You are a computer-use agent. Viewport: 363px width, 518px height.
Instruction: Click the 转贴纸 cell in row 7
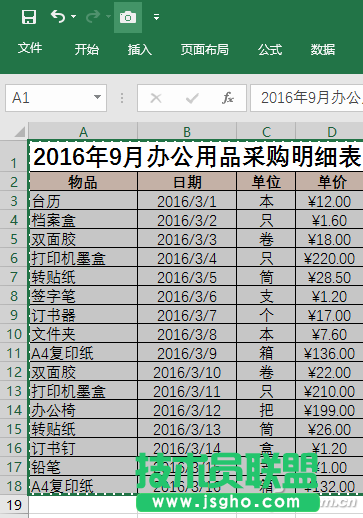click(x=83, y=277)
